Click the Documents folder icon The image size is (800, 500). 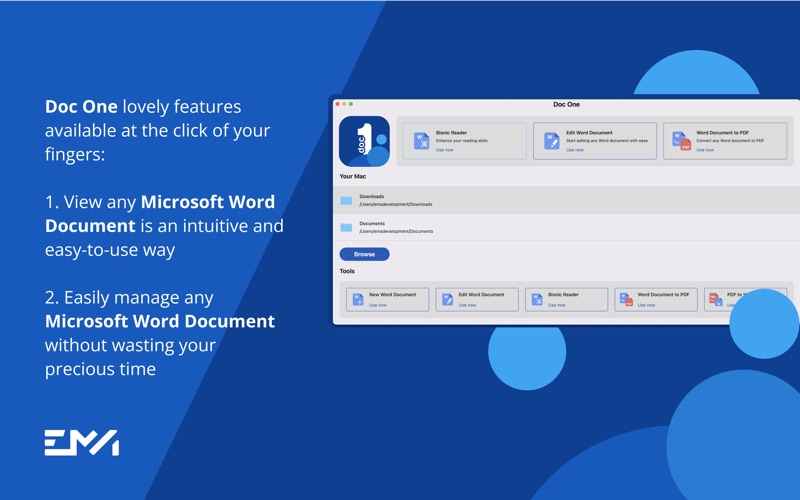[x=346, y=227]
